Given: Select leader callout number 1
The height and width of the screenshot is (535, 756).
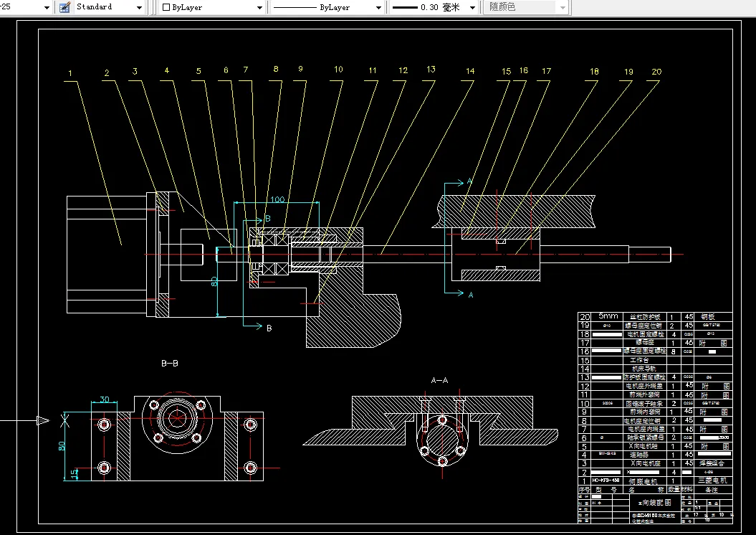Looking at the screenshot, I should pyautogui.click(x=70, y=73).
